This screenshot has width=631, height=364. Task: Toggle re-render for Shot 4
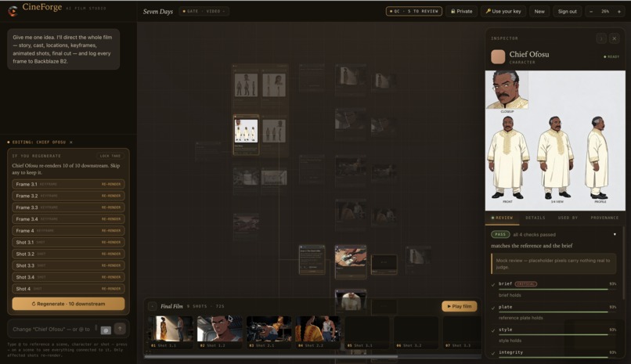68,289
